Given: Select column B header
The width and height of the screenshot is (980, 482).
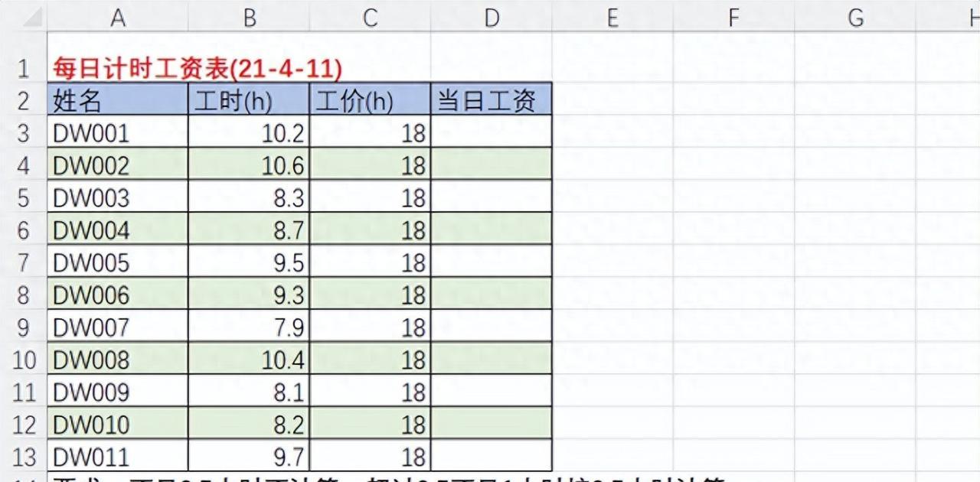Looking at the screenshot, I should point(250,15).
